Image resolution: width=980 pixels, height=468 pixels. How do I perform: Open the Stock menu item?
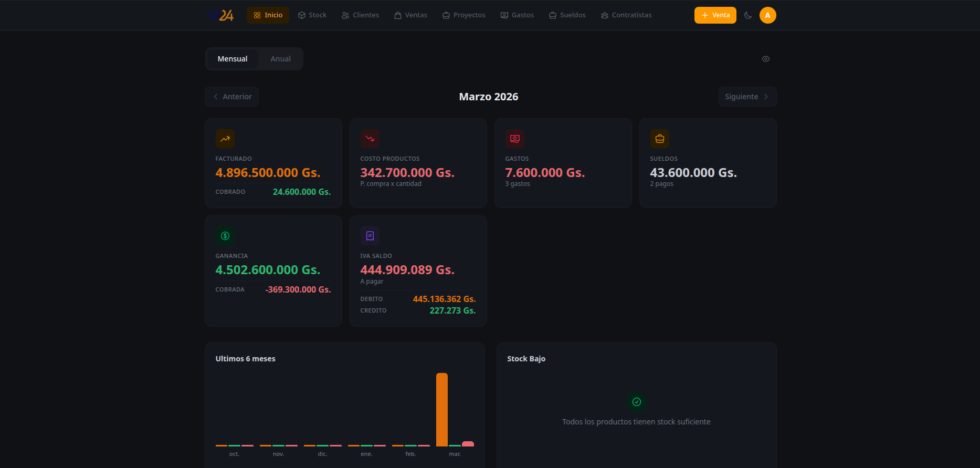312,15
